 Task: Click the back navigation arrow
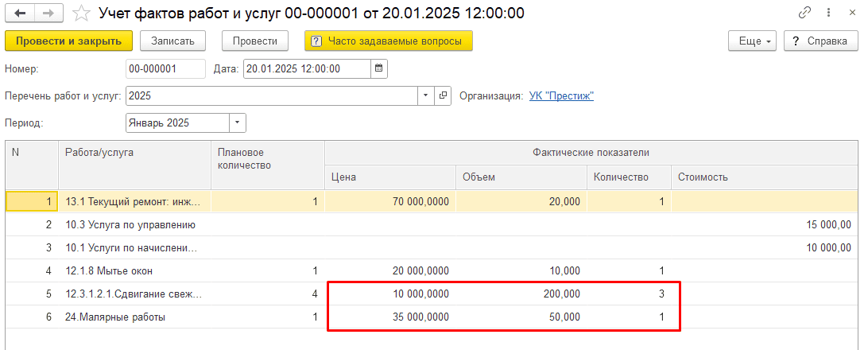point(19,14)
